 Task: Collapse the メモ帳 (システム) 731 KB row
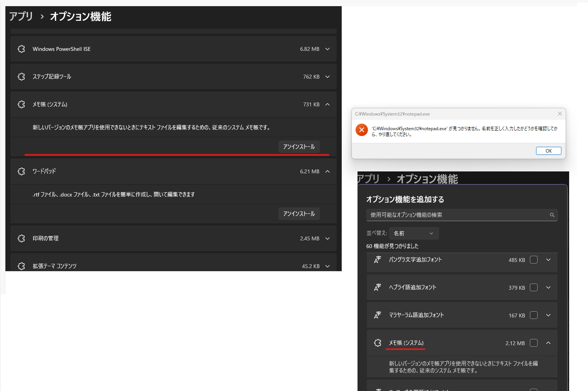point(327,104)
